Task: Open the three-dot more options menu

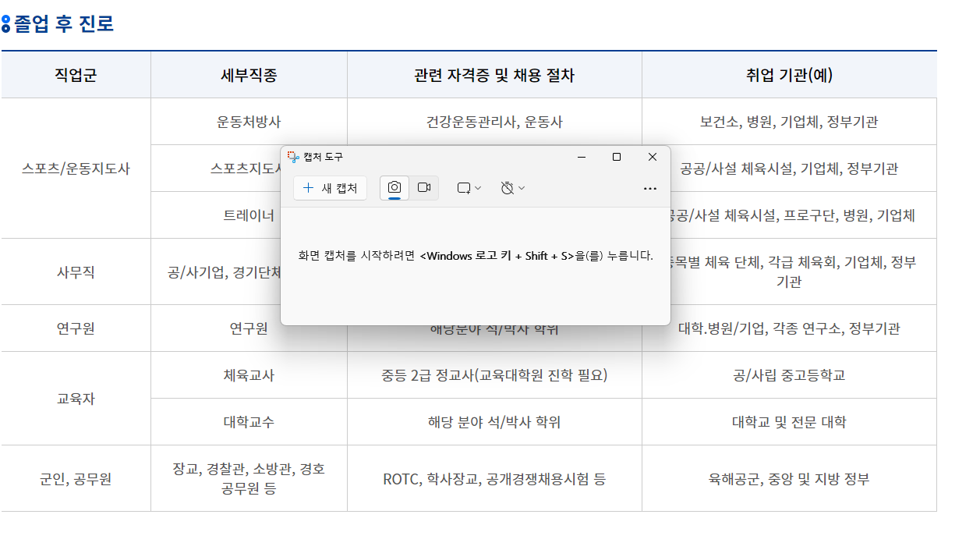Action: click(649, 188)
